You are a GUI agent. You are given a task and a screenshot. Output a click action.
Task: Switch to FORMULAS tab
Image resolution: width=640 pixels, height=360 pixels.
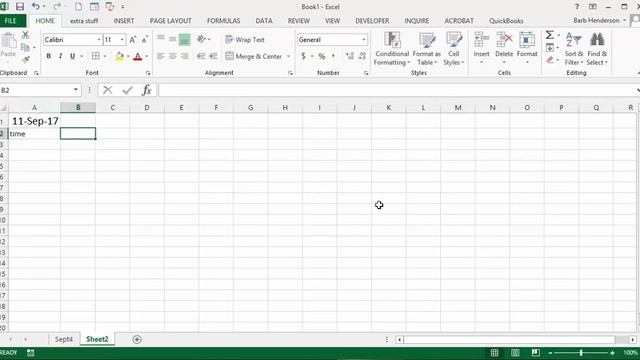(223, 21)
